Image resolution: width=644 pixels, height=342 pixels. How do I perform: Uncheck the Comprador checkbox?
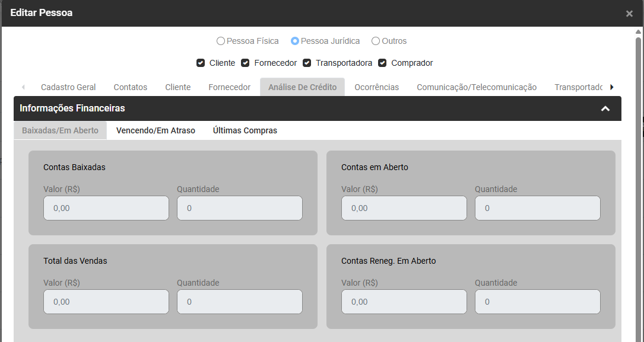pos(382,63)
